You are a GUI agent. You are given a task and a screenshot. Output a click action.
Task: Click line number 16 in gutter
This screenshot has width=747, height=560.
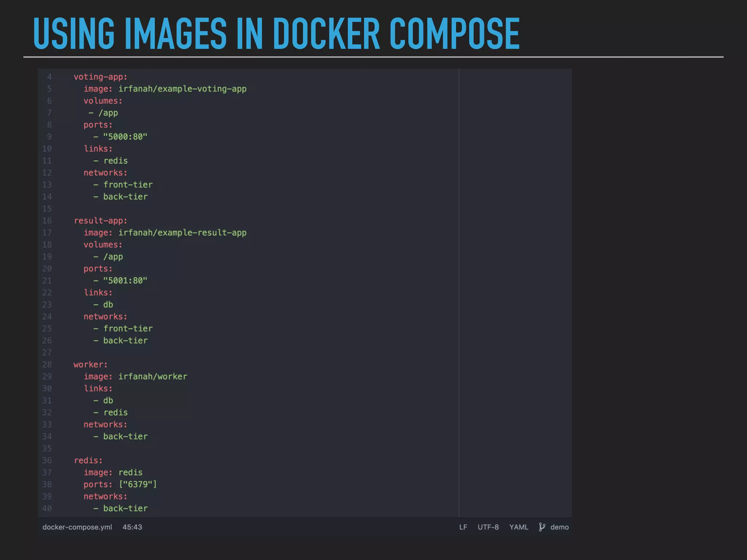[47, 221]
